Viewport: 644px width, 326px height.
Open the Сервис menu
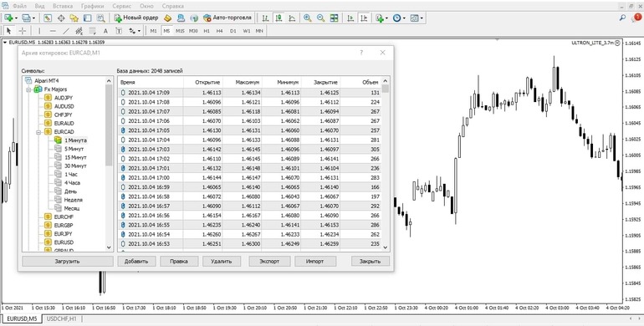(121, 6)
